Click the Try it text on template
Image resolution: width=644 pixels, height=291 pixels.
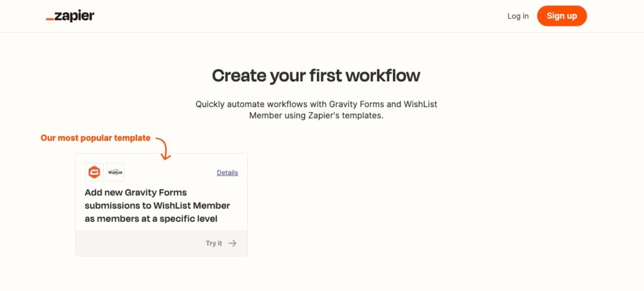[214, 243]
